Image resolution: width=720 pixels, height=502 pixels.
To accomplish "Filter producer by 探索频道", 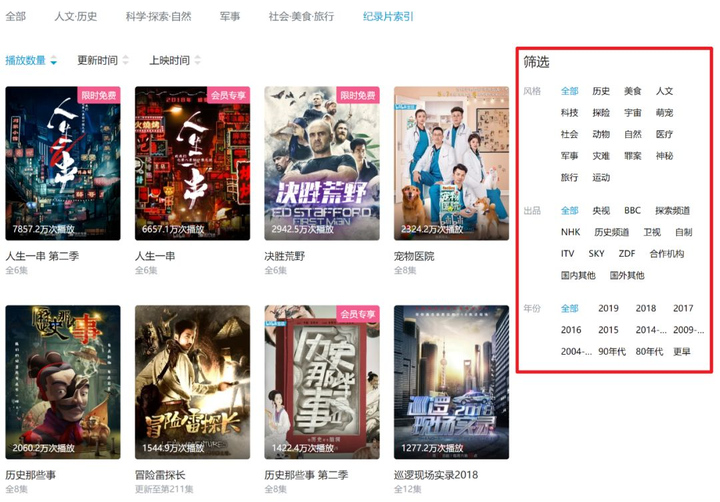I will 673,210.
